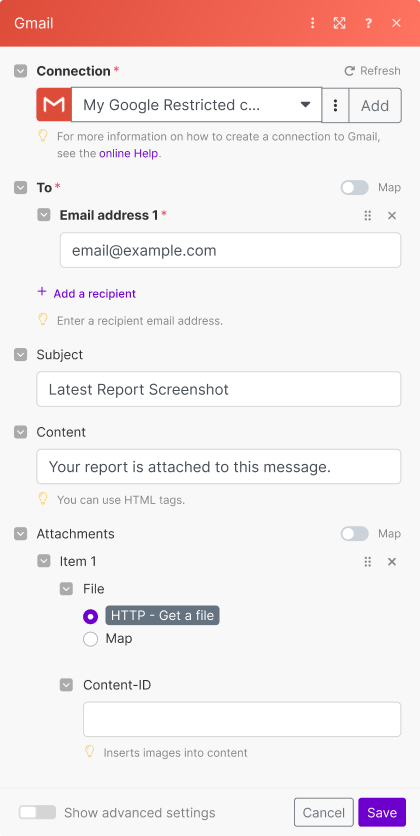The image size is (420, 836).
Task: Toggle the Map switch for Attachments
Action: click(x=354, y=534)
